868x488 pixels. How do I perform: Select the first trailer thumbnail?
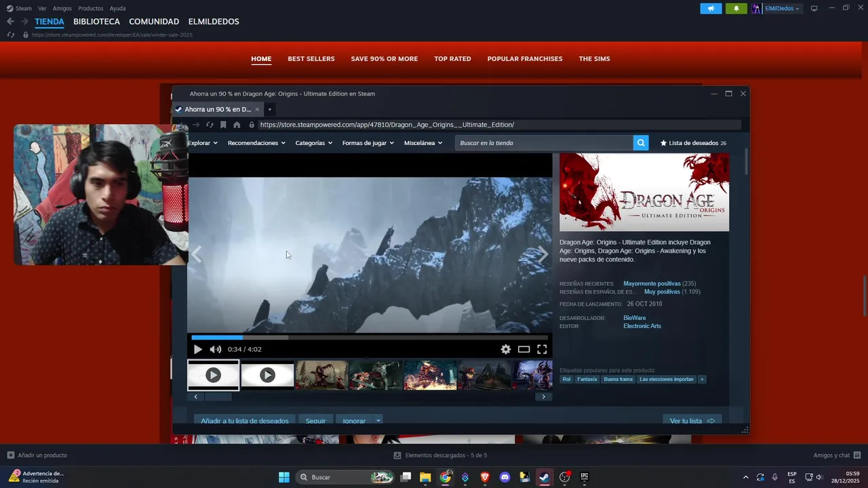point(213,375)
